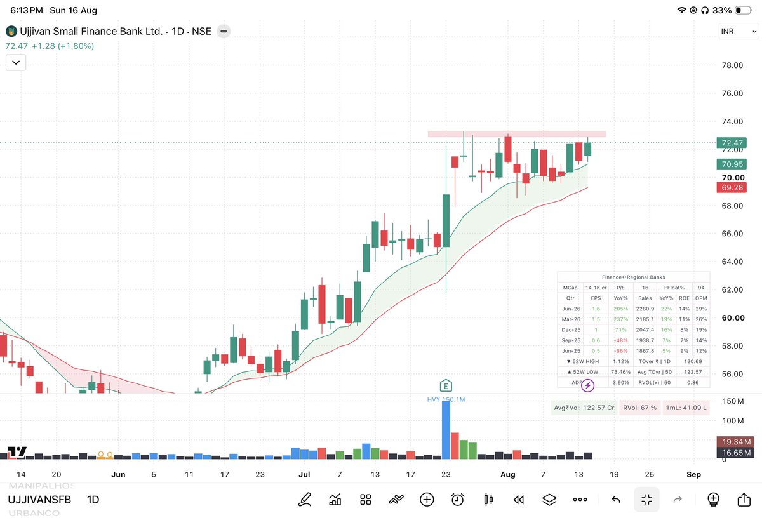Tap the pink resistance zone rectangle
This screenshot has height=532, width=762.
[516, 134]
